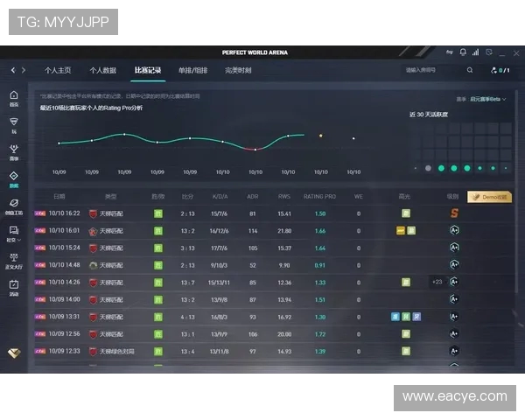Click the RWS column header
525x420 pixels.
click(284, 197)
